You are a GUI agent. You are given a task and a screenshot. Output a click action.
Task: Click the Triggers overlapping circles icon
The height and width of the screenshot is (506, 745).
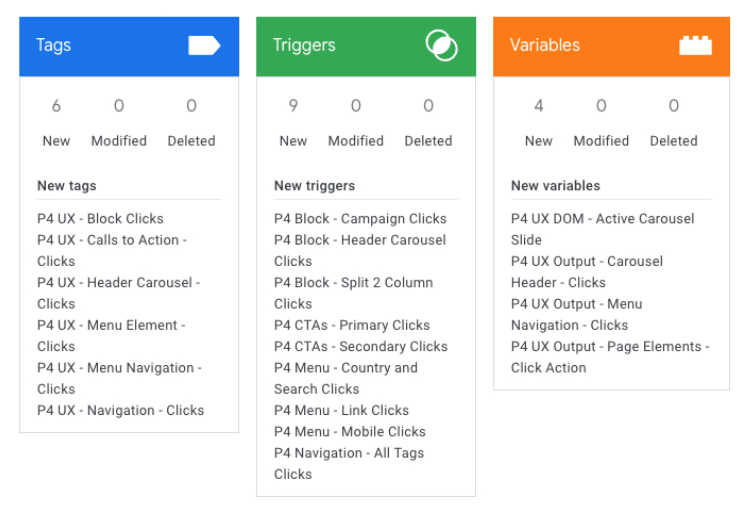tap(441, 45)
